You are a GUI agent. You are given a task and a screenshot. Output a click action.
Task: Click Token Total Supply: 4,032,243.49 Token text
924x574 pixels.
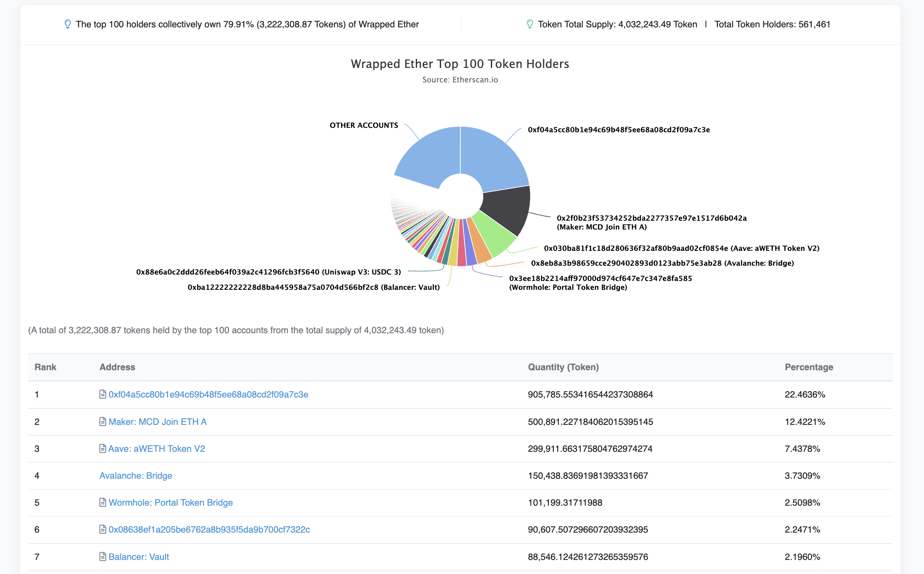pos(618,24)
